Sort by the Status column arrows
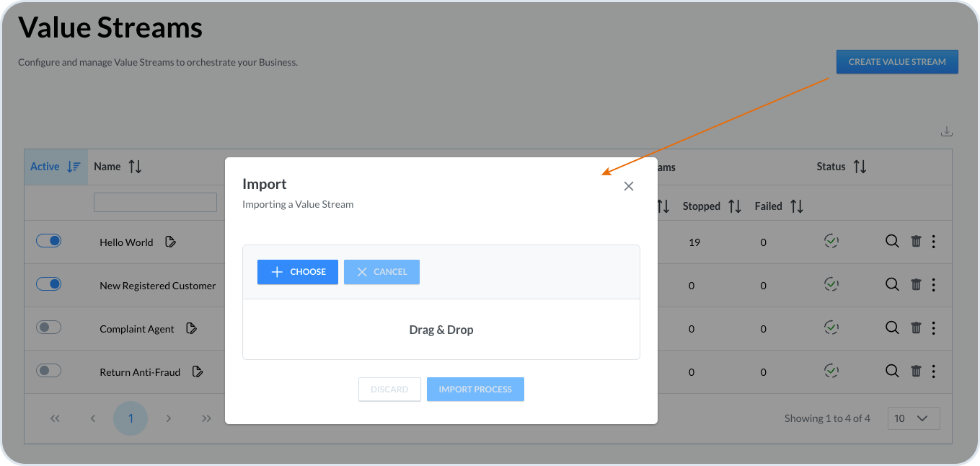Screen dimensions: 980x466 coord(860,167)
